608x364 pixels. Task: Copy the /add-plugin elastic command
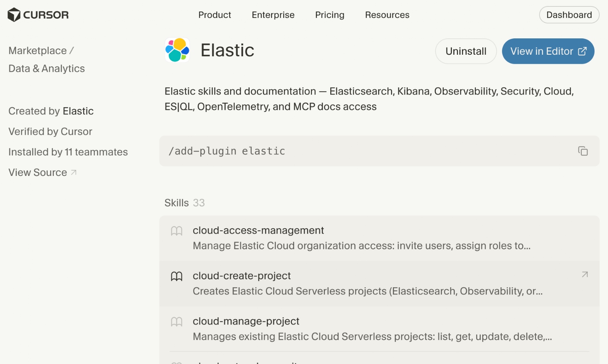583,151
